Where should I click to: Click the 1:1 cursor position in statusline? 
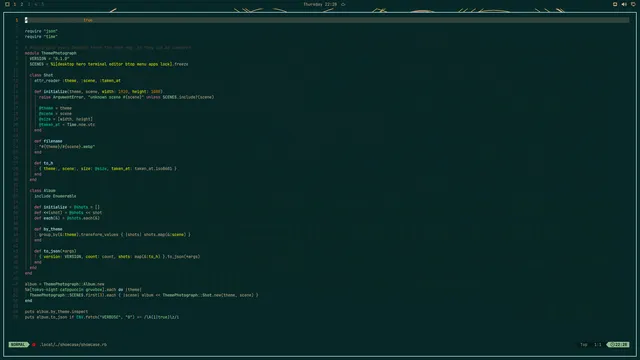(x=598, y=344)
